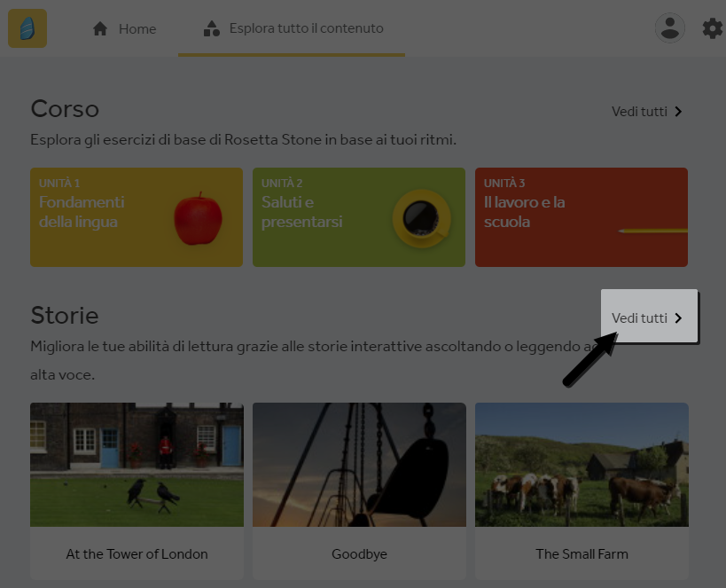Open Unità 1 Fondamenti della lingua card

pyautogui.click(x=137, y=217)
